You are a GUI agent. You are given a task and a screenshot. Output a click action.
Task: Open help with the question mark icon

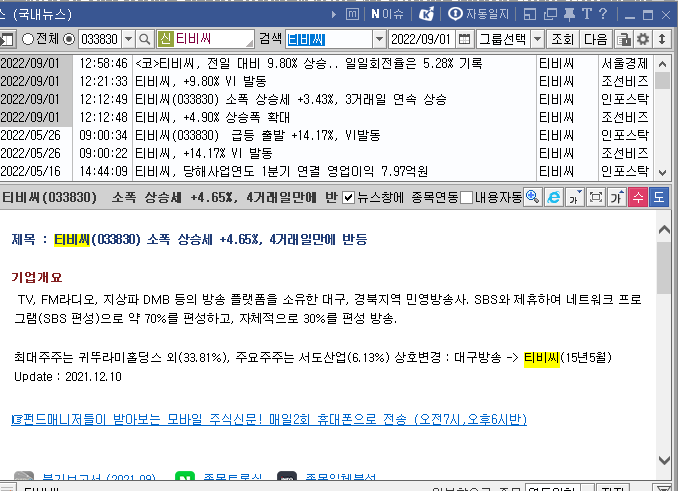tap(603, 14)
